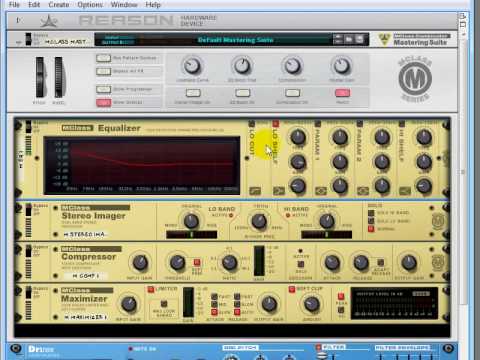Click the Master Gain rotary knob
Image resolution: width=480 pixels, height=360 pixels.
click(x=342, y=66)
